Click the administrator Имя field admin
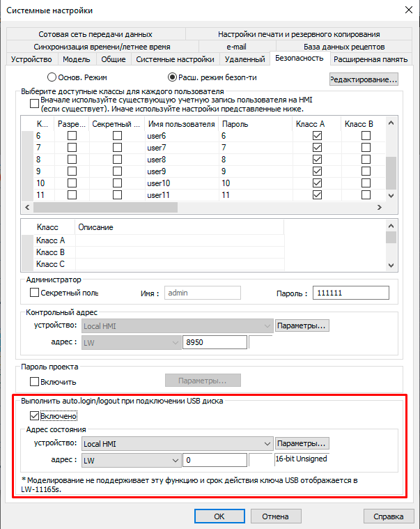This screenshot has width=420, height=529. [203, 293]
